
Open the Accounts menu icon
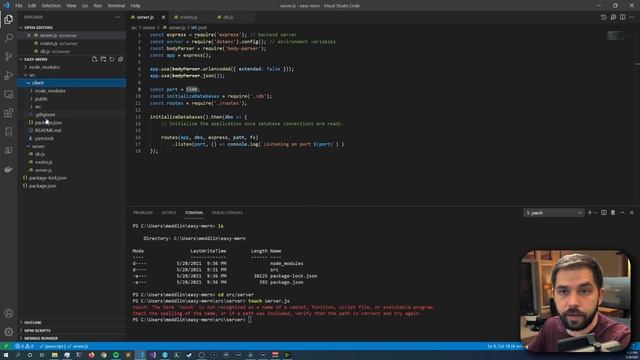coord(9,313)
